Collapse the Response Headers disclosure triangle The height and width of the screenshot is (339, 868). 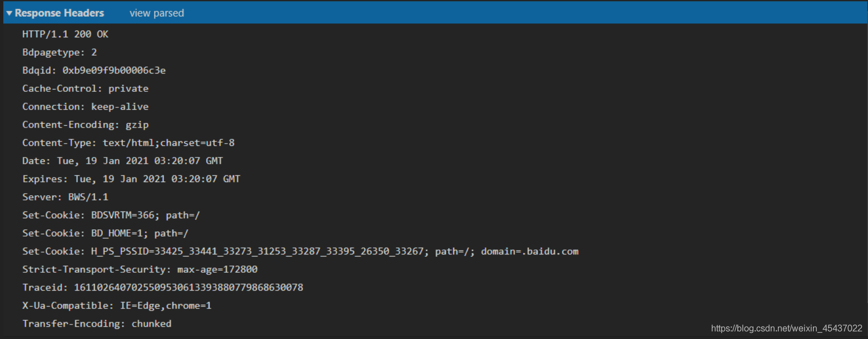tap(9, 13)
